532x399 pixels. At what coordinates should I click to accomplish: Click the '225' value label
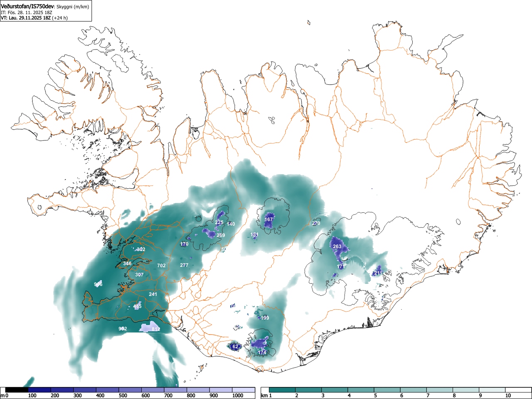pos(219,222)
